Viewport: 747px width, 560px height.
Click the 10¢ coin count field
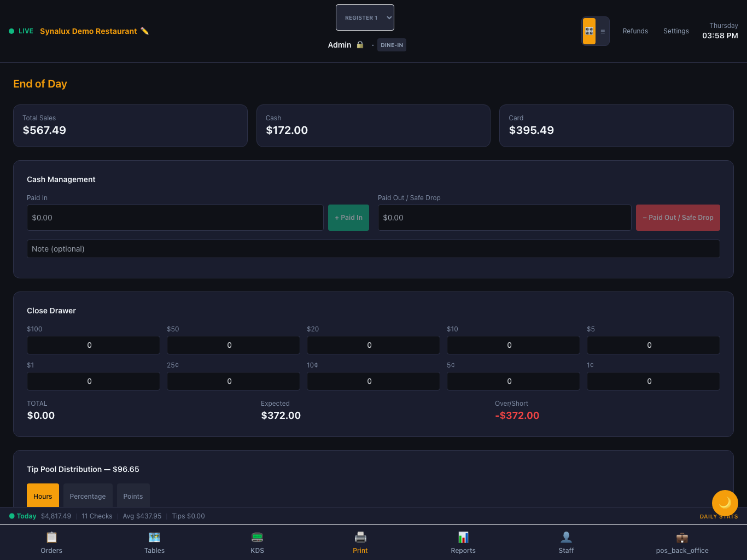373,381
